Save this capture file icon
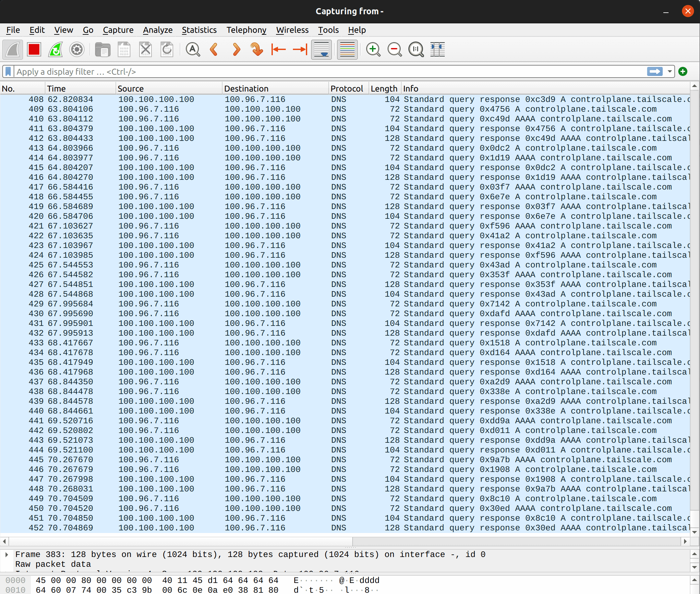Screen dimensions: 700x594 coord(124,49)
